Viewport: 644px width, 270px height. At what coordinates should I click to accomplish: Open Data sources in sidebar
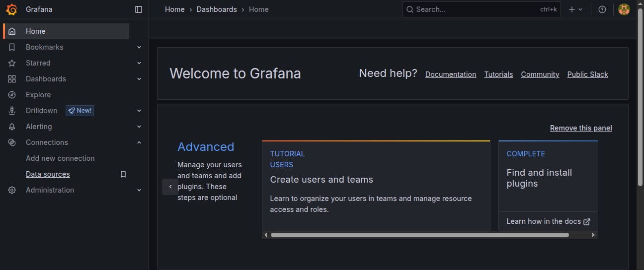[x=48, y=174]
